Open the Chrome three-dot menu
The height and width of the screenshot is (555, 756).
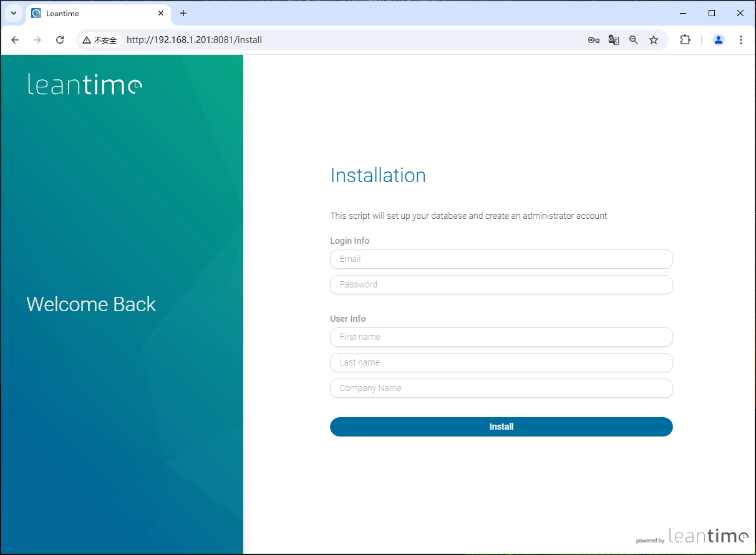[x=741, y=40]
